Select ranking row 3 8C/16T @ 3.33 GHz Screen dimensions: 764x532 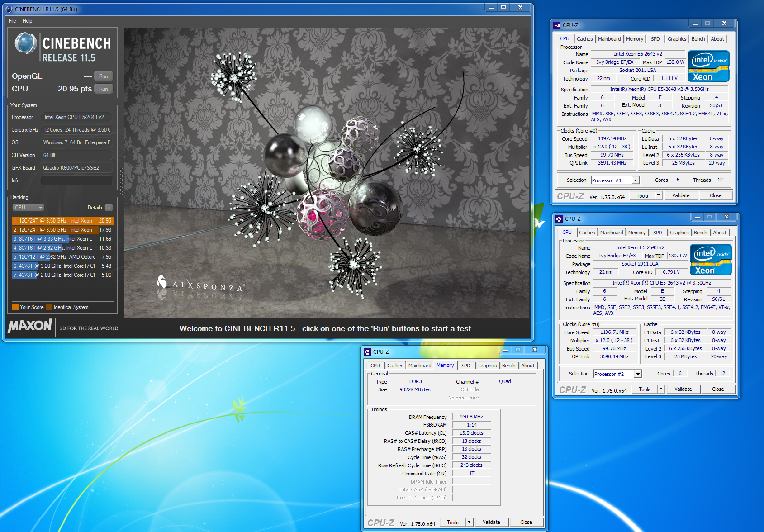tap(62, 239)
